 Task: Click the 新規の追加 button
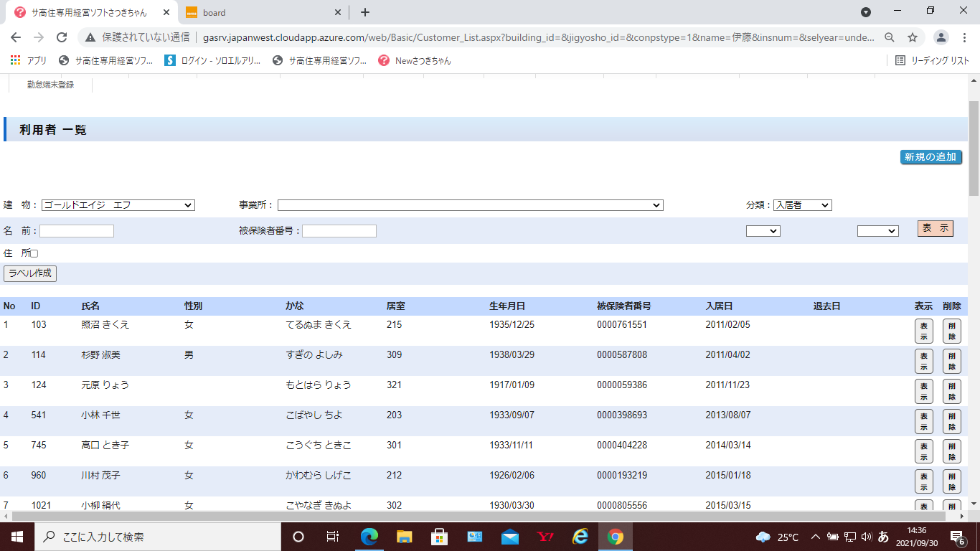point(930,157)
